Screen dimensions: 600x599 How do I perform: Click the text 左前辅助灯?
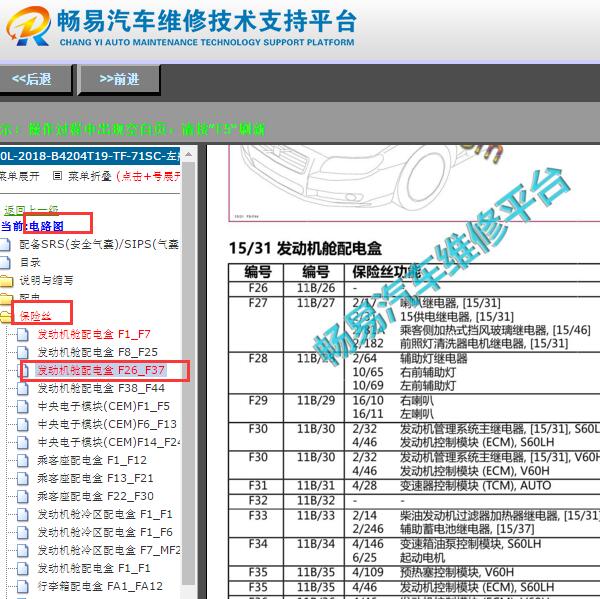tap(428, 385)
